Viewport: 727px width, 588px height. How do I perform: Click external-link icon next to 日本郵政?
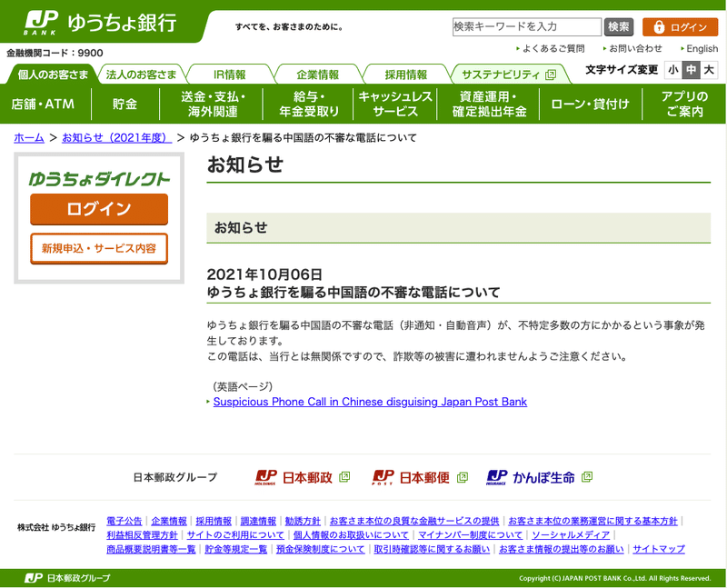pos(344,477)
